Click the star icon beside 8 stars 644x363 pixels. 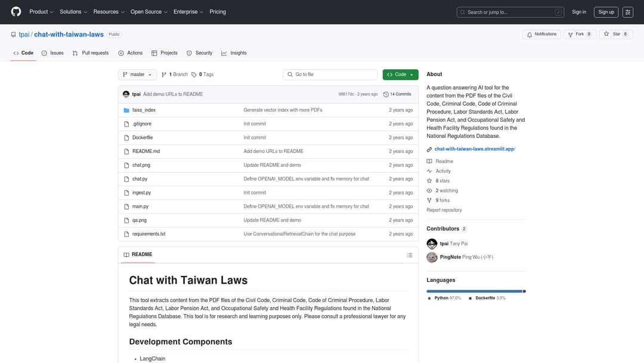click(x=429, y=181)
